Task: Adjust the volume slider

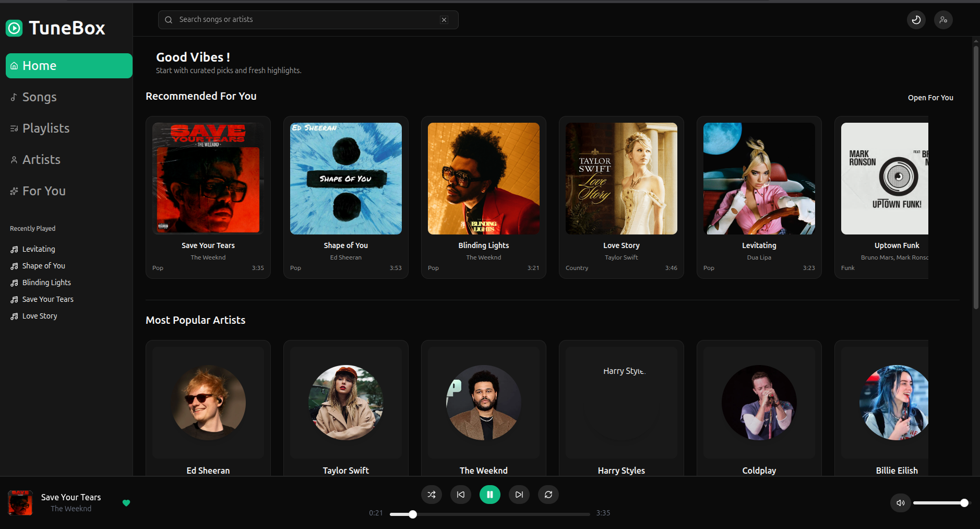Action: click(x=942, y=502)
